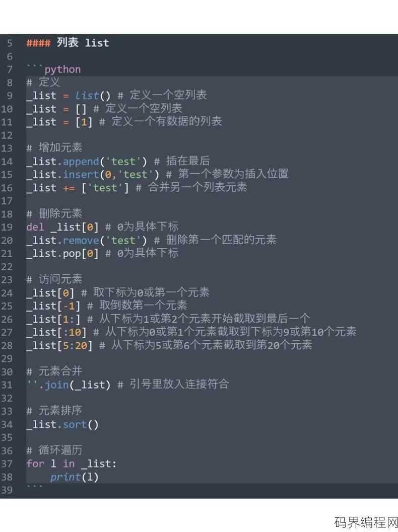Click the heading '#### 列表 list'
Viewport: 398px width, 532px height.
(x=68, y=43)
